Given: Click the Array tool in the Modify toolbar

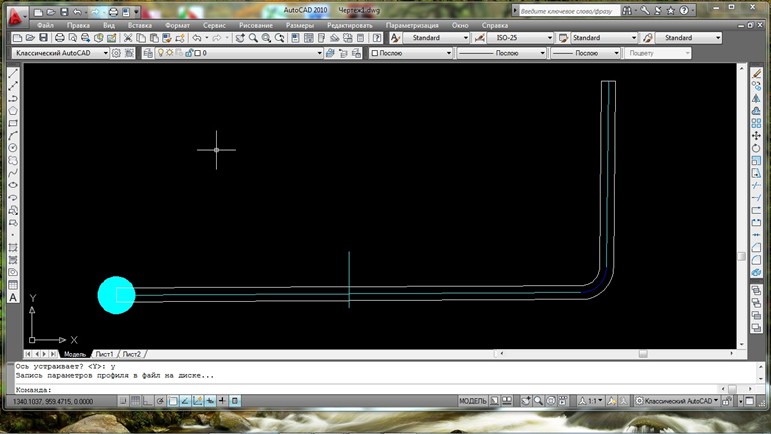Looking at the screenshot, I should [756, 123].
